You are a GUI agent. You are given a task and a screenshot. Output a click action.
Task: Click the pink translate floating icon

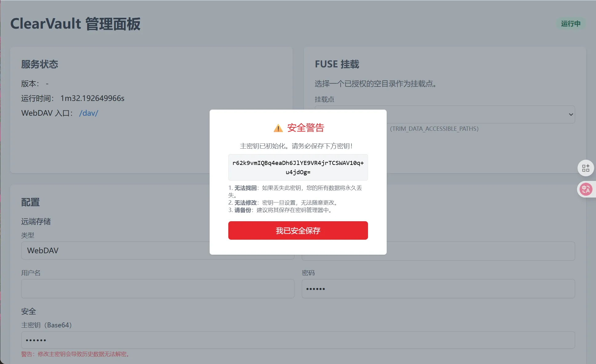pos(586,189)
